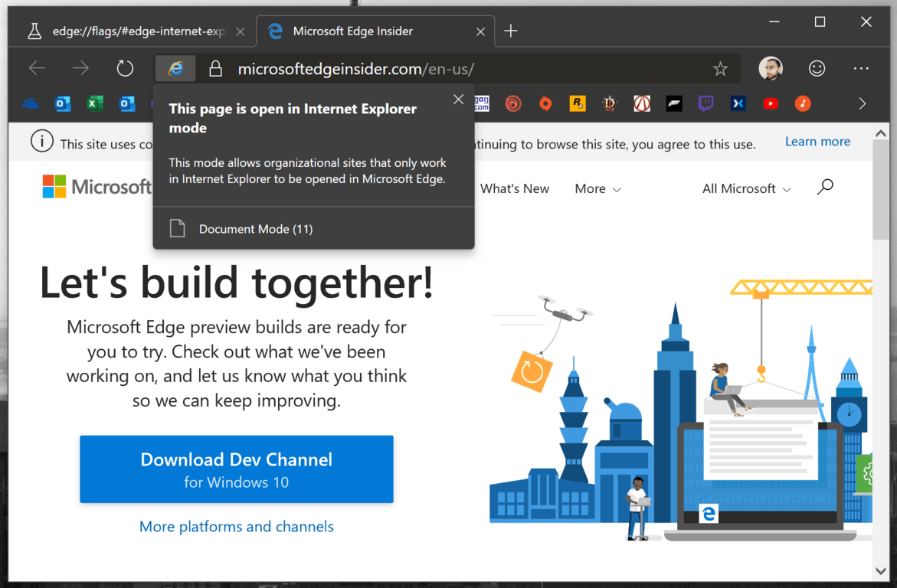Screen dimensions: 897x588
Task: Open the Borderlands vault symbol bookmark
Action: [x=642, y=103]
